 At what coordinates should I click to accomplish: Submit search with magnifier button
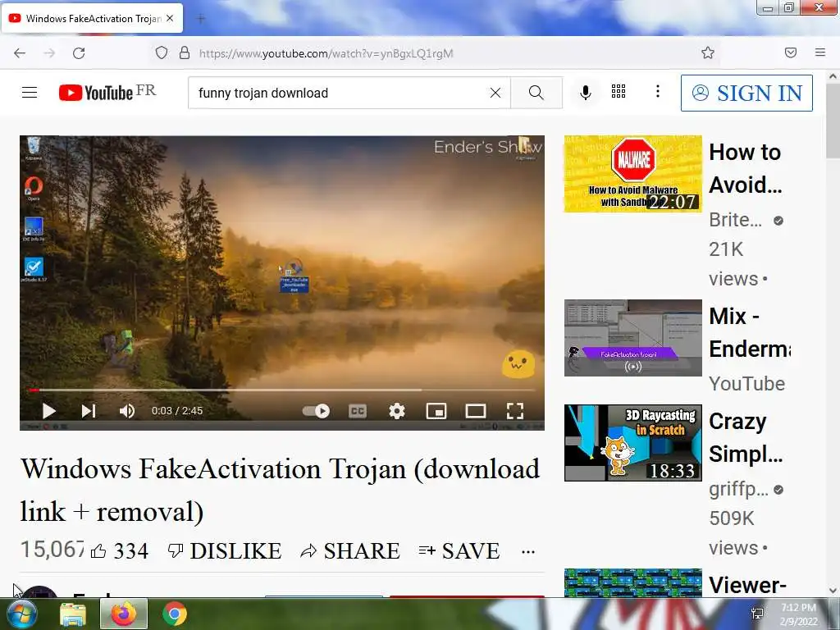(536, 93)
